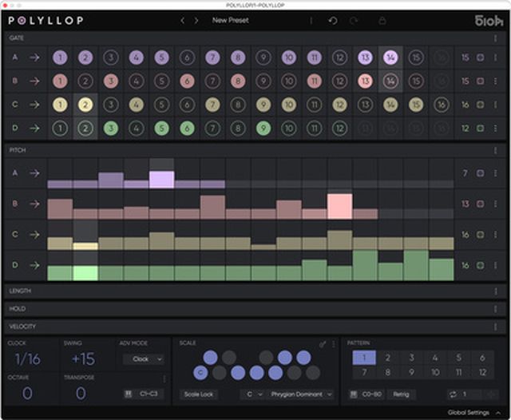Click the lock icon in the header
Screen dimensions: 511x420
pos(382,20)
